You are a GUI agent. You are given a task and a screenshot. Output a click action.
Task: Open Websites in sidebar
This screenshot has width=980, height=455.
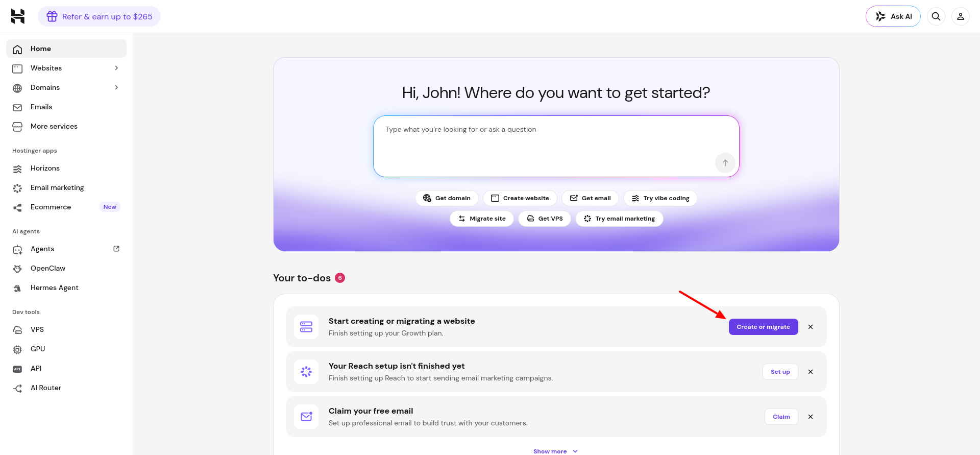[x=66, y=68]
